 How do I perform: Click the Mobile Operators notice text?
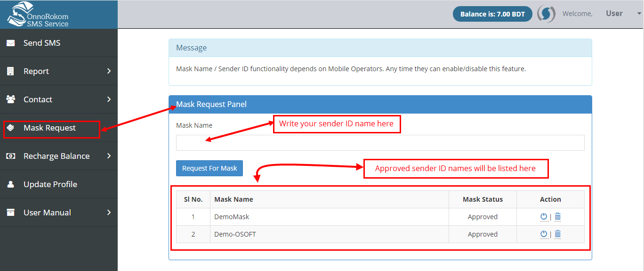click(x=351, y=69)
